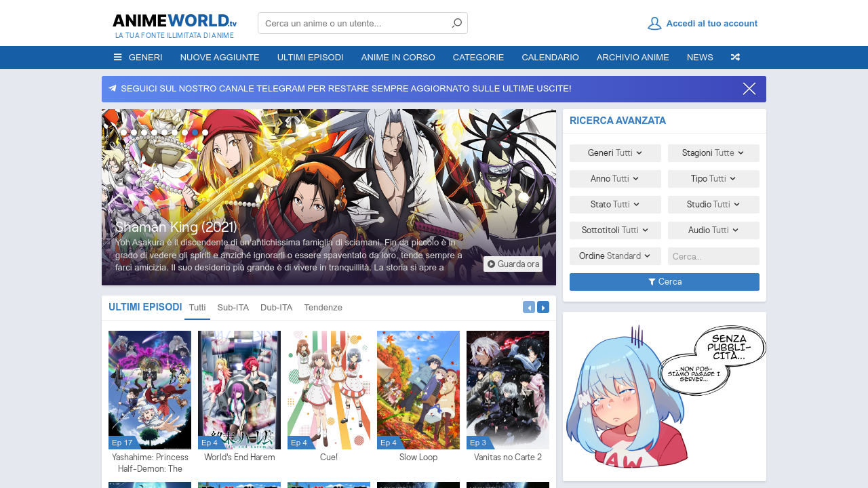The height and width of the screenshot is (488, 868).
Task: Open Vanitas no Carte 2 poster
Action: [x=508, y=390]
